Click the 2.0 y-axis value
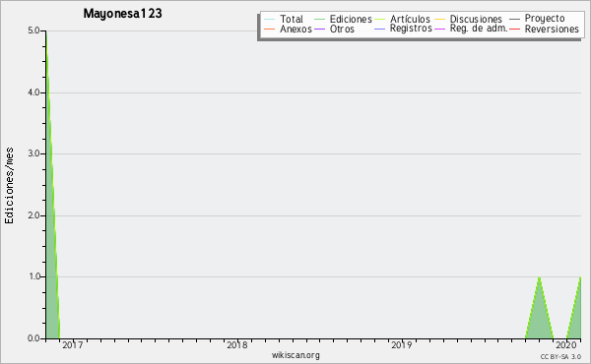This screenshot has width=591, height=364. [33, 215]
